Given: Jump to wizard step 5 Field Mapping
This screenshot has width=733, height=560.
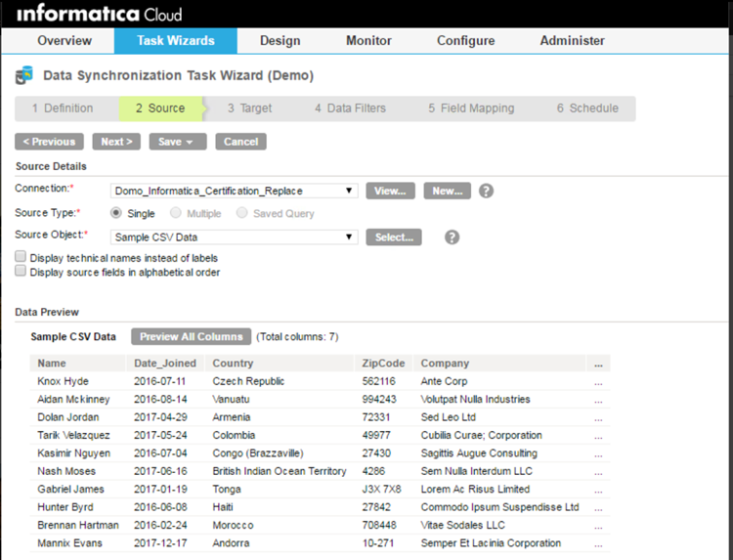Looking at the screenshot, I should [x=471, y=108].
